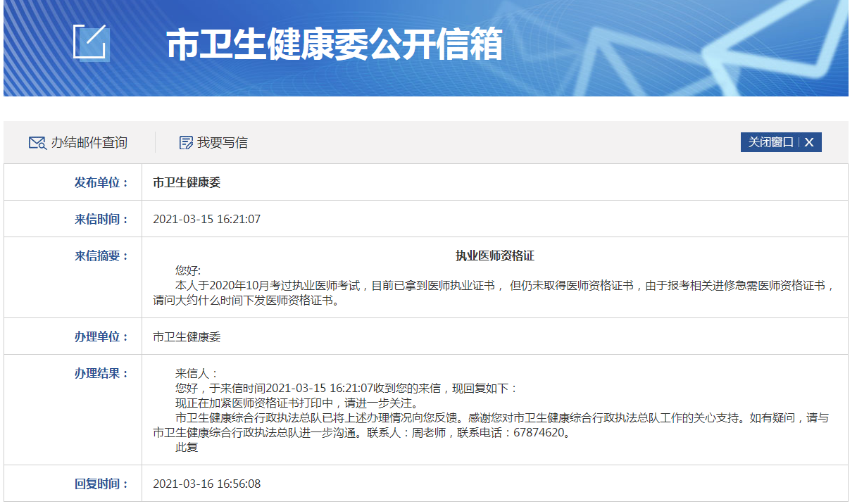Click the compose-note logo icon in the header
This screenshot has width=857, height=504.
91,42
